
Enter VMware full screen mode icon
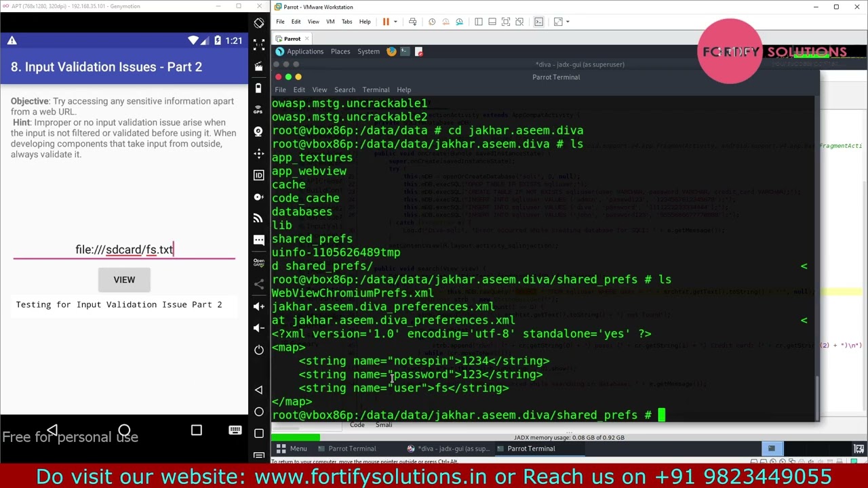(x=506, y=22)
